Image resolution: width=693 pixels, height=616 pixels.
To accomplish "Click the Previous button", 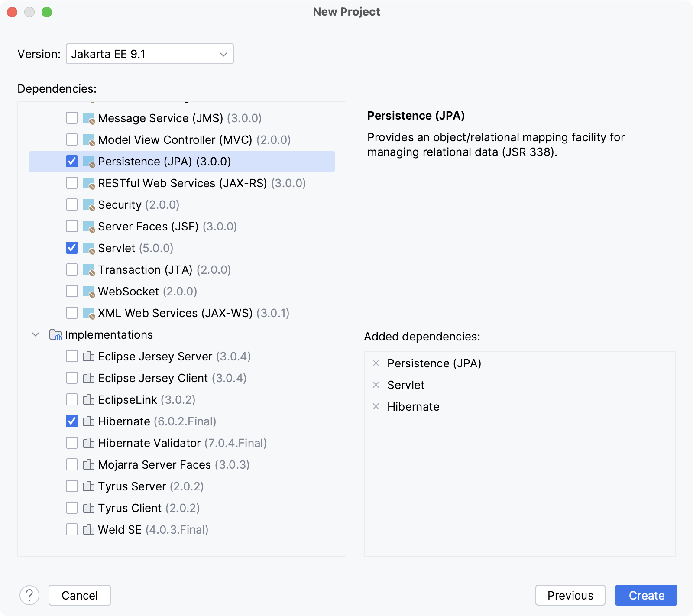I will pos(570,595).
